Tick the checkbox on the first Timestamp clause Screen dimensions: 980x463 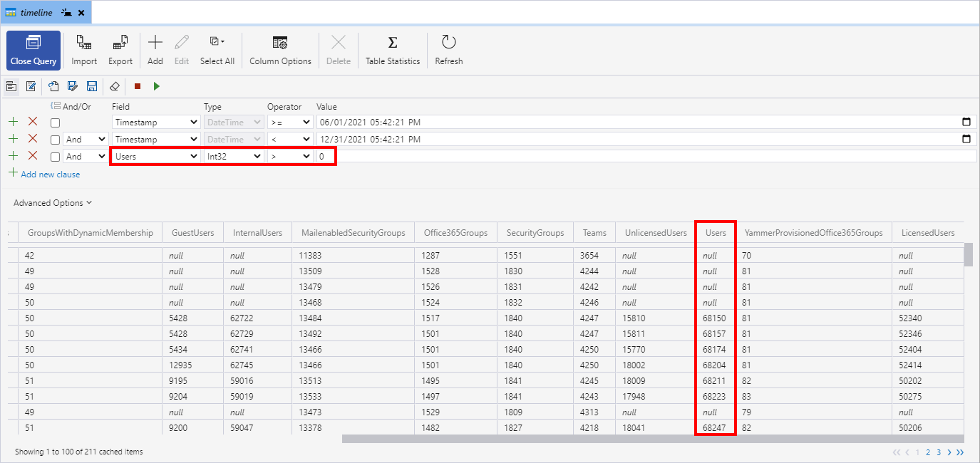pos(55,123)
